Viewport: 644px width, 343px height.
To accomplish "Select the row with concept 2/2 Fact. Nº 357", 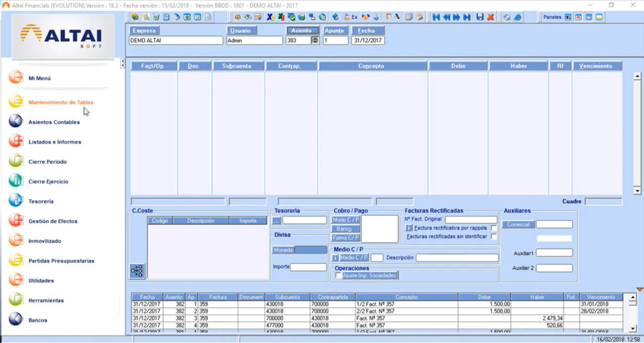I will pyautogui.click(x=377, y=311).
